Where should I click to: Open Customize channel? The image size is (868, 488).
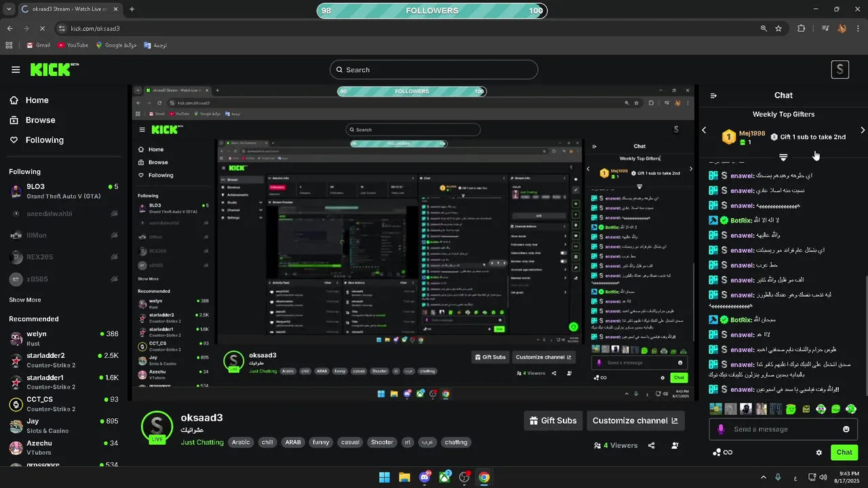635,420
